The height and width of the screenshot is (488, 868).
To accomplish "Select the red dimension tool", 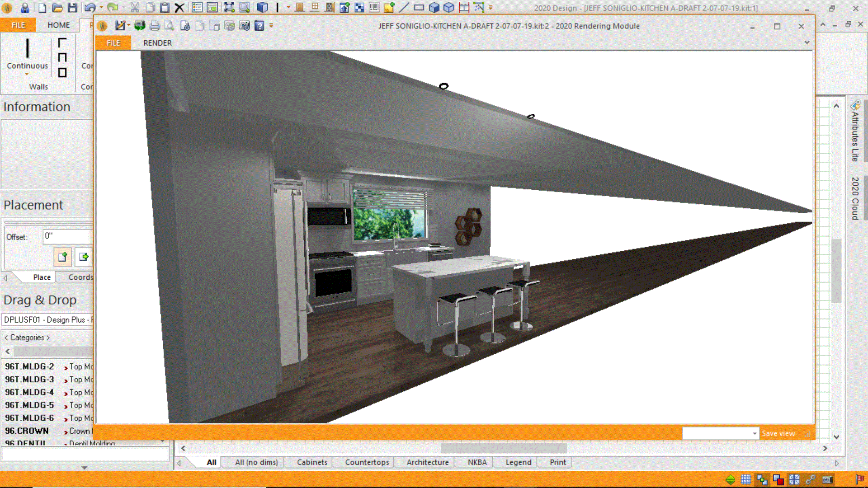I will (464, 8).
